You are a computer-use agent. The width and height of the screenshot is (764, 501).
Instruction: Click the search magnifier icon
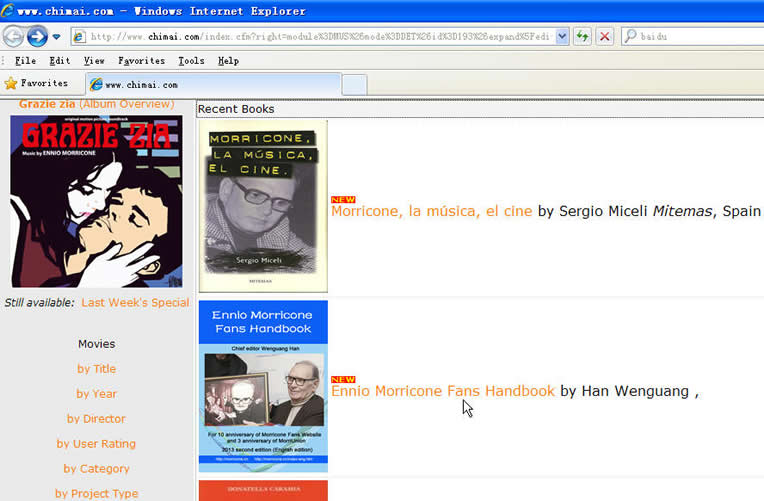[630, 36]
